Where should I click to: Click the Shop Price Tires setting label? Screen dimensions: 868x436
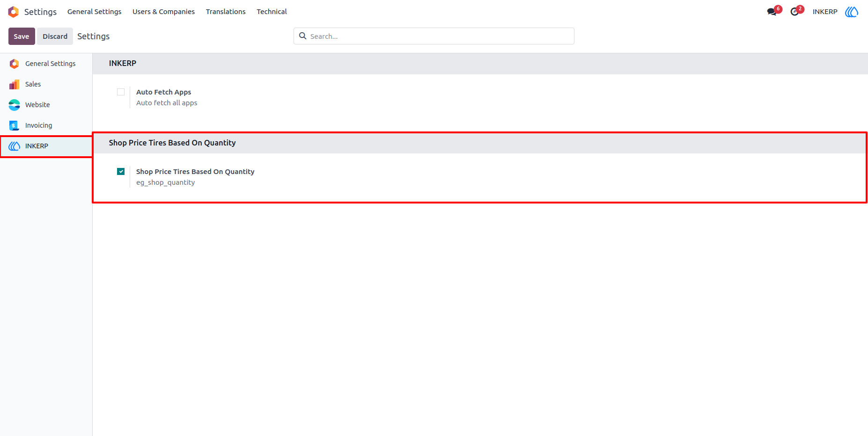click(195, 172)
